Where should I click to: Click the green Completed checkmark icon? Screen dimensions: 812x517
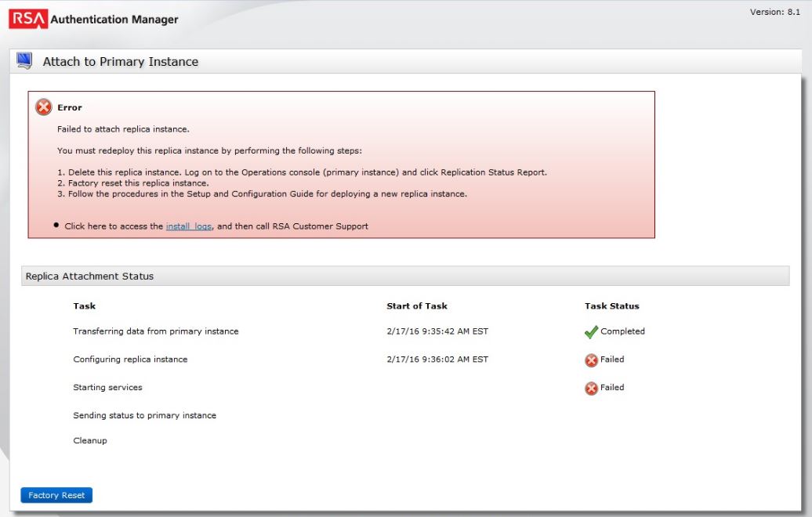point(591,332)
